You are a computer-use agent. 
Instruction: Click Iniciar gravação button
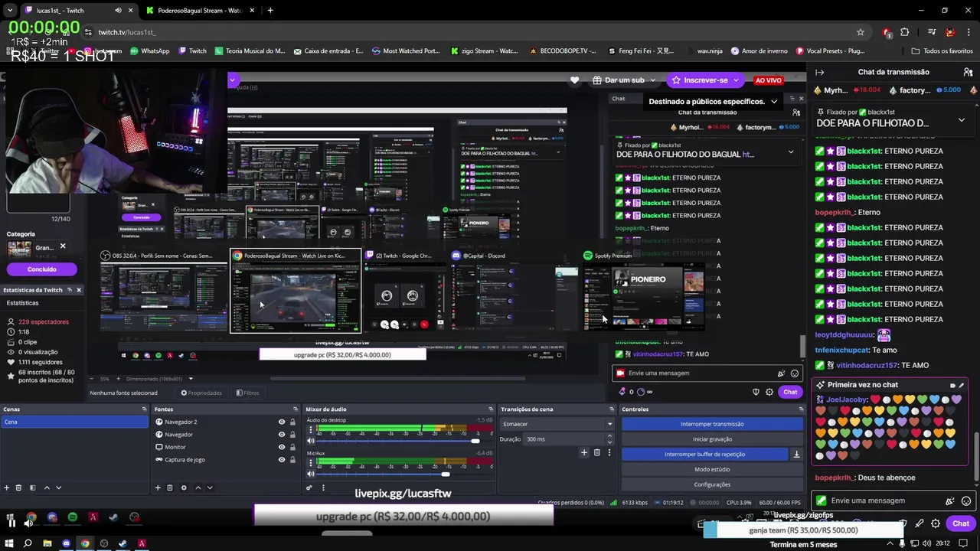point(712,439)
